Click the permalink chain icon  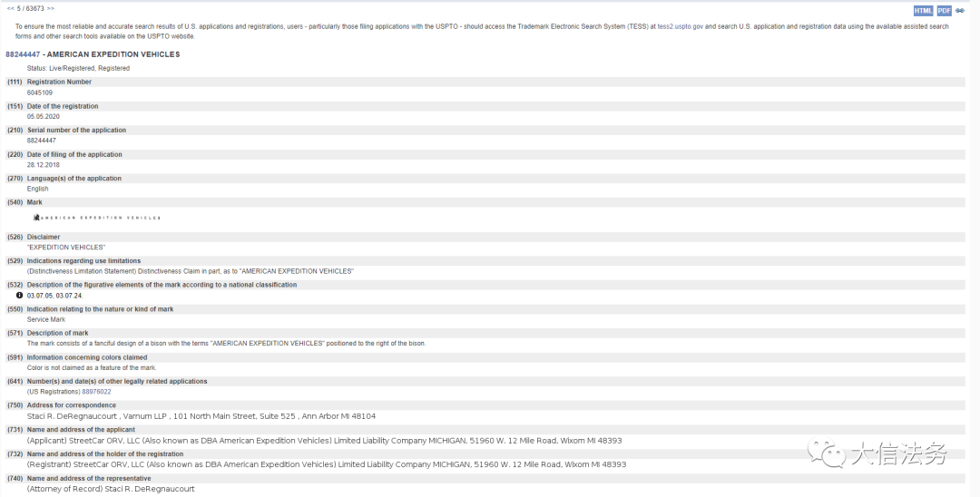[x=960, y=11]
